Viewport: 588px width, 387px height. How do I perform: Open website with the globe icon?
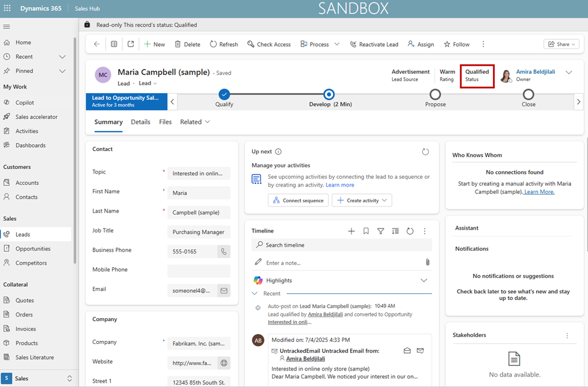[x=224, y=363]
